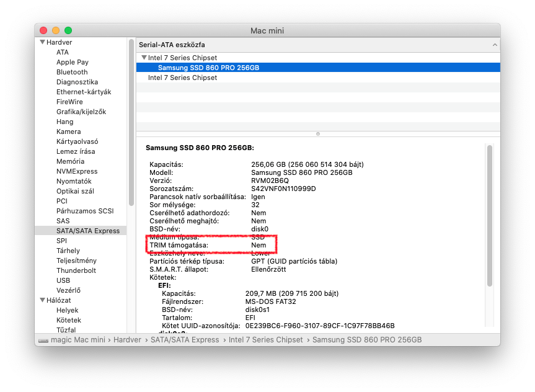Click the version value RVM02B6Q
The image size is (535, 392).
pos(270,180)
